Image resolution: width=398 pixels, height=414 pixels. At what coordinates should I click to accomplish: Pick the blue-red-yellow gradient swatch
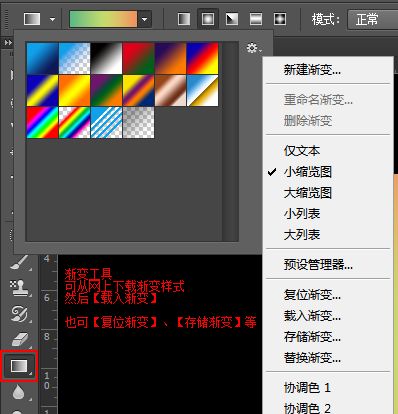click(202, 58)
